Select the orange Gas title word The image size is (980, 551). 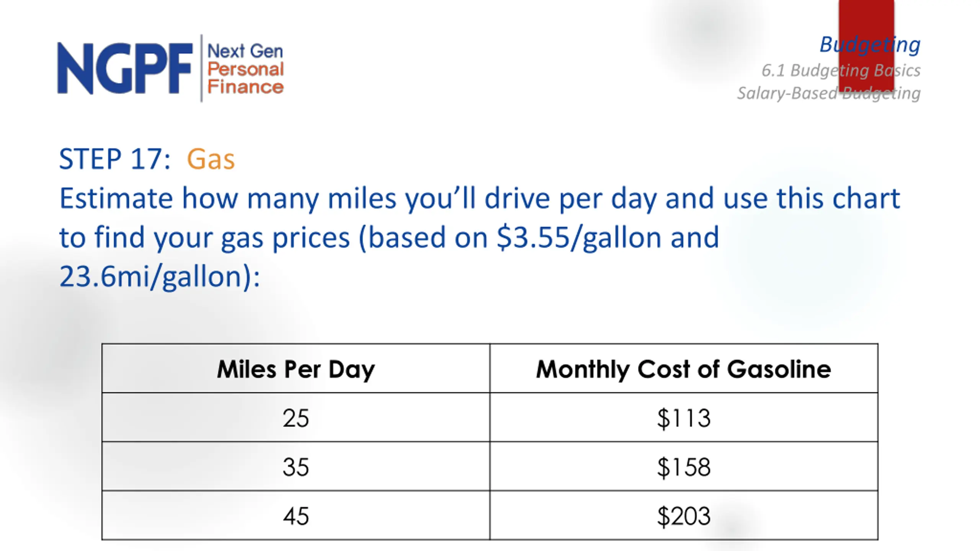coord(211,159)
